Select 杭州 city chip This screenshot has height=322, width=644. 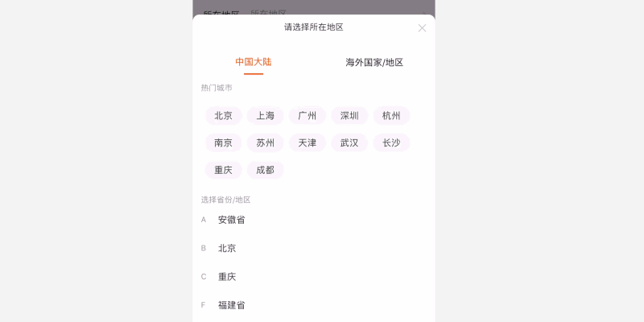coord(391,115)
